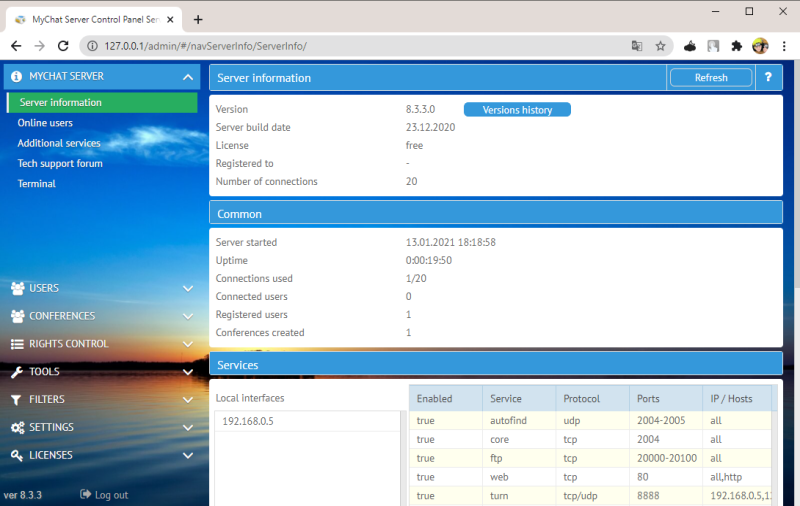Viewport: 800px width, 506px height.
Task: Expand the SETTINGS section chevron
Action: click(188, 427)
